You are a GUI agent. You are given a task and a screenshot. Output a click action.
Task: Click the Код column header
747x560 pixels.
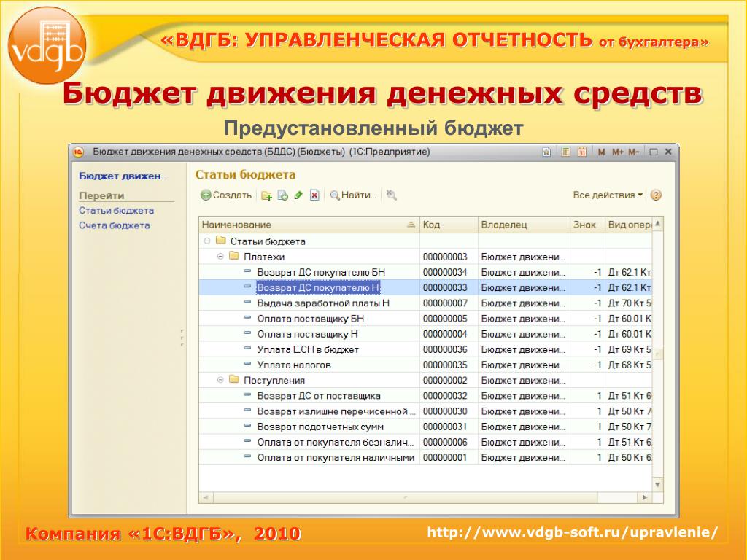click(449, 225)
